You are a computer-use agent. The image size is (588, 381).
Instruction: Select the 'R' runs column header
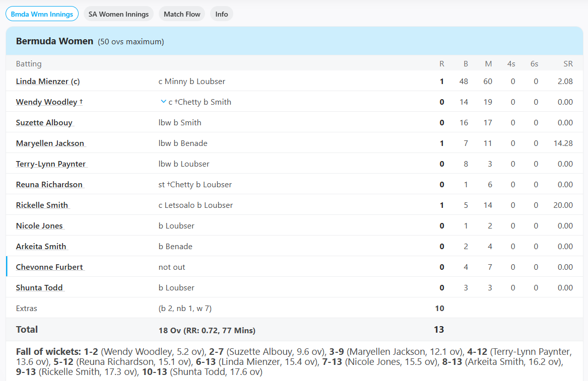point(442,64)
